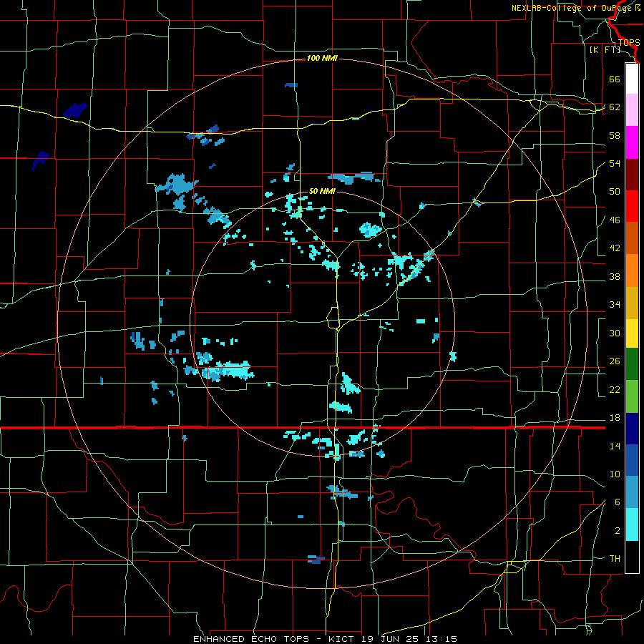This screenshot has height=644, width=644.
Task: Click the yellow legend color segment
Action: click(632, 333)
